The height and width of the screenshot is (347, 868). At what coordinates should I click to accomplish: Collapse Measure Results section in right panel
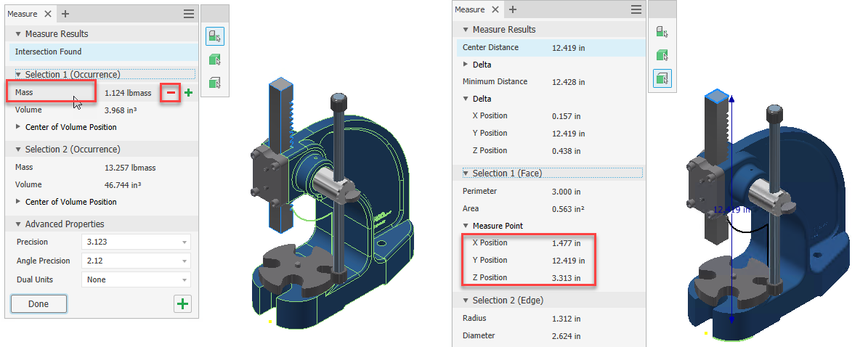coord(466,29)
